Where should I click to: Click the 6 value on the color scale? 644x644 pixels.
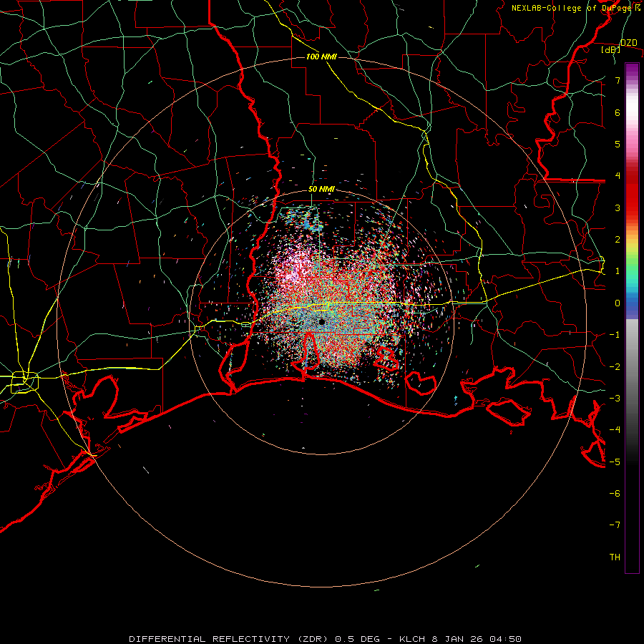(618, 112)
